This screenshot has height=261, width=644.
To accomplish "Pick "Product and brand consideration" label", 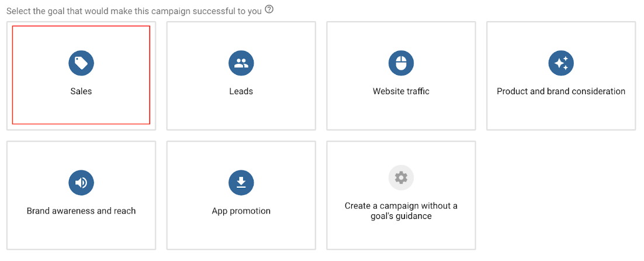I will tap(561, 91).
